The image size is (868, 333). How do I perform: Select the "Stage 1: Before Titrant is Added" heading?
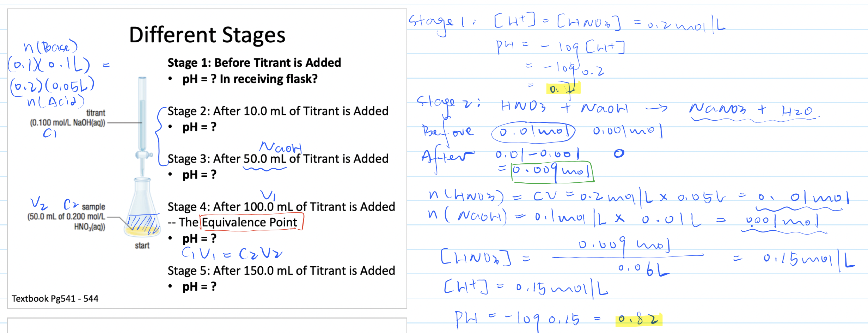tap(254, 63)
